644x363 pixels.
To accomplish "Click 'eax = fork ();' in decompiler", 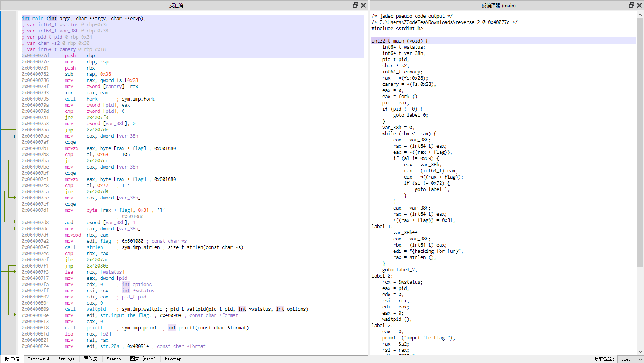I will coord(401,97).
